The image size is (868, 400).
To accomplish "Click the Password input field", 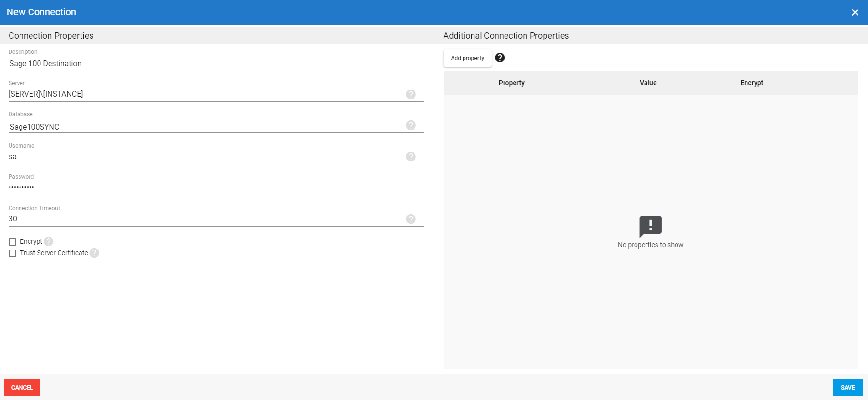I will 214,187.
